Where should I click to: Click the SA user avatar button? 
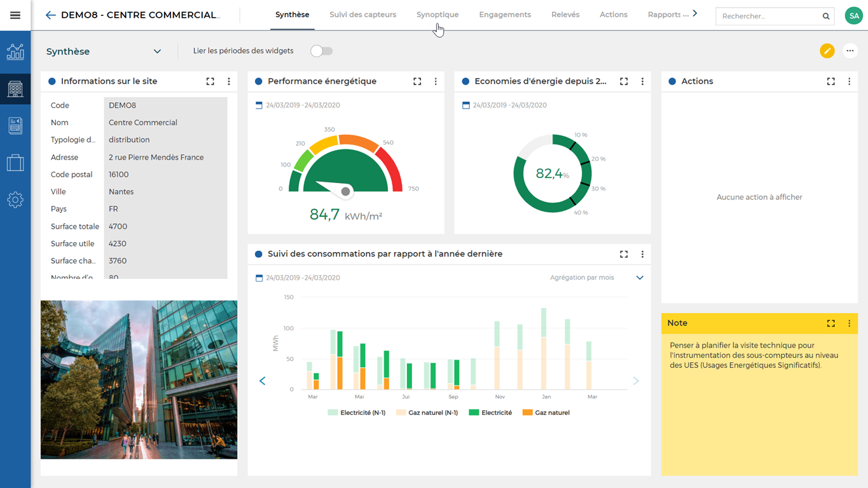(x=853, y=16)
